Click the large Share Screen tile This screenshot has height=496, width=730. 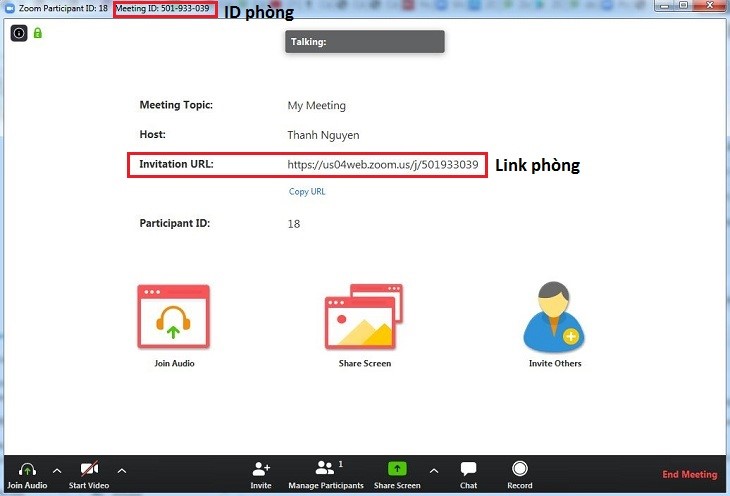364,317
